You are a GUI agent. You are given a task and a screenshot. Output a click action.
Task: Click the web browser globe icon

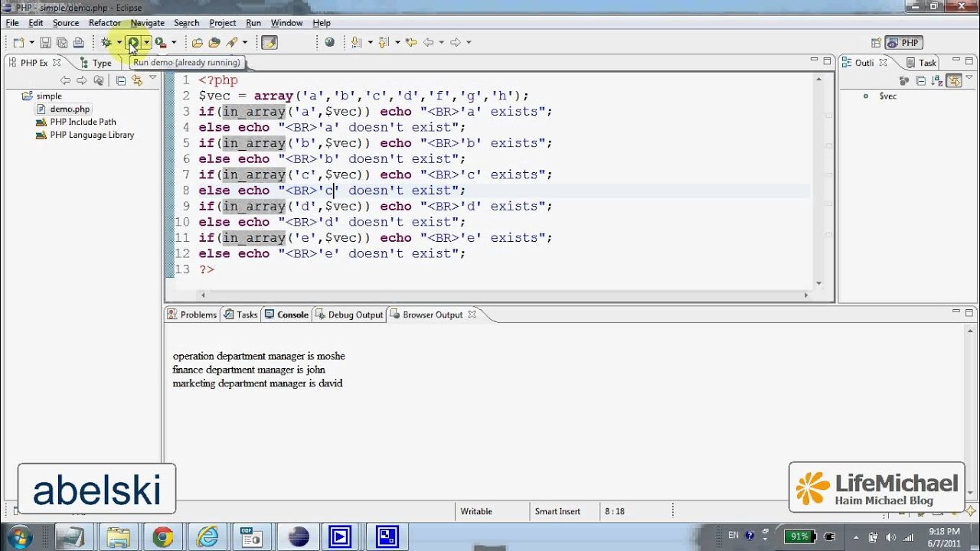329,43
